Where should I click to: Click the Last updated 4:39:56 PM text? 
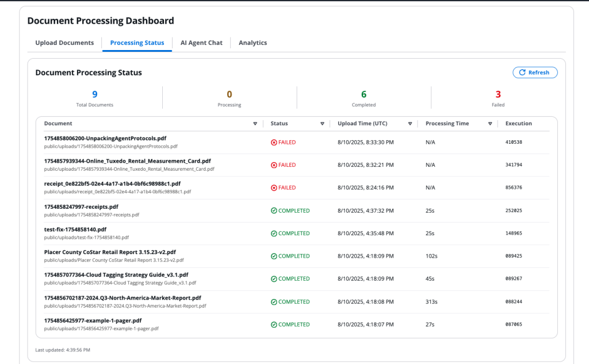pyautogui.click(x=63, y=350)
